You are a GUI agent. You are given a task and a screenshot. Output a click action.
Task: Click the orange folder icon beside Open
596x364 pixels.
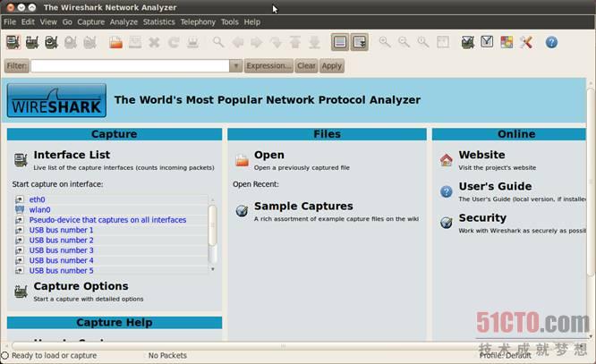pos(242,160)
